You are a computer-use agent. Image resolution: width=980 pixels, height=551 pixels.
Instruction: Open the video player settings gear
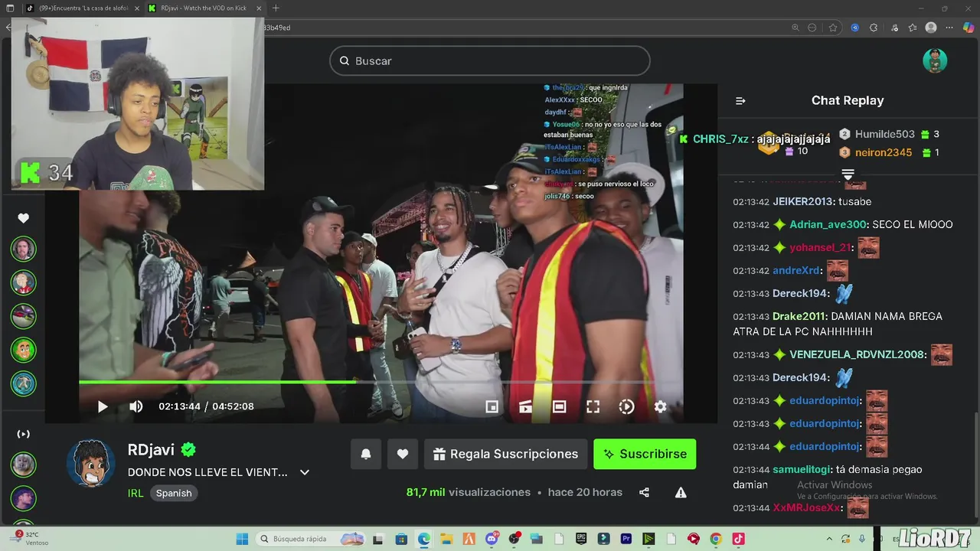click(661, 407)
